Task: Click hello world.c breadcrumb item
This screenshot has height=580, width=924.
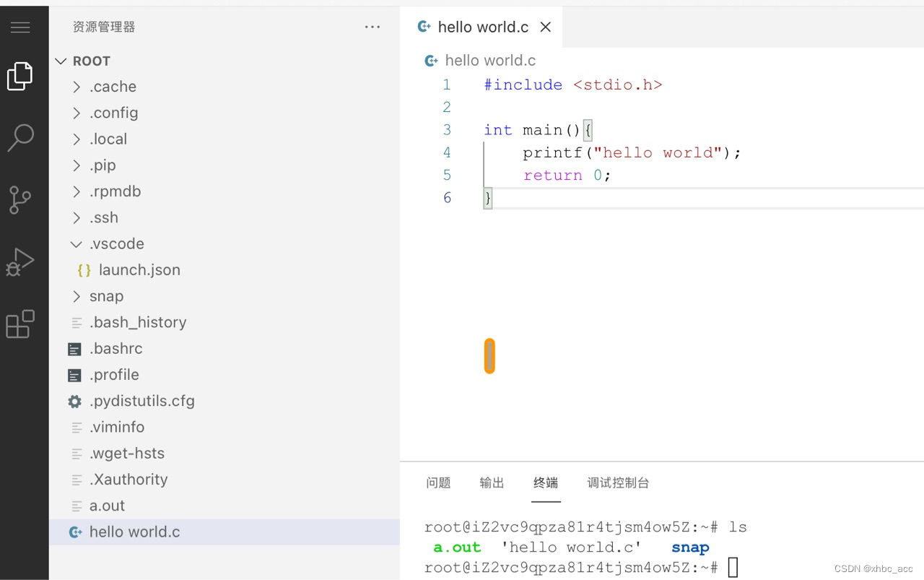Action: [490, 61]
